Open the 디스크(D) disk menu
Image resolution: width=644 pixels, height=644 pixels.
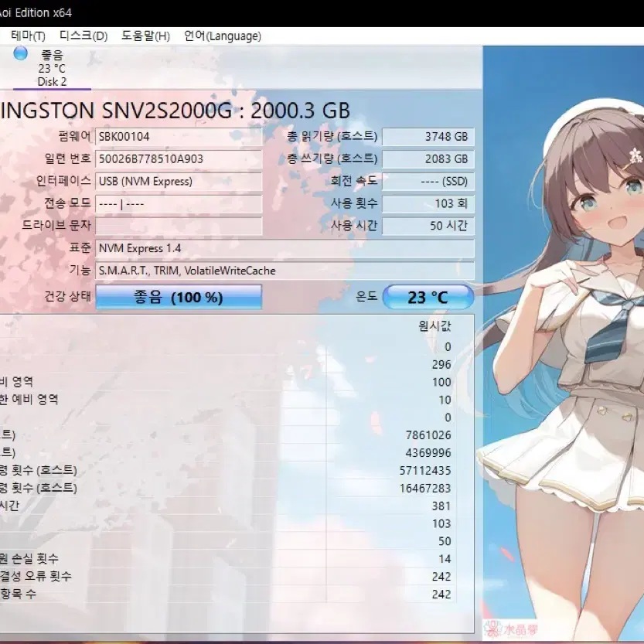pyautogui.click(x=83, y=36)
